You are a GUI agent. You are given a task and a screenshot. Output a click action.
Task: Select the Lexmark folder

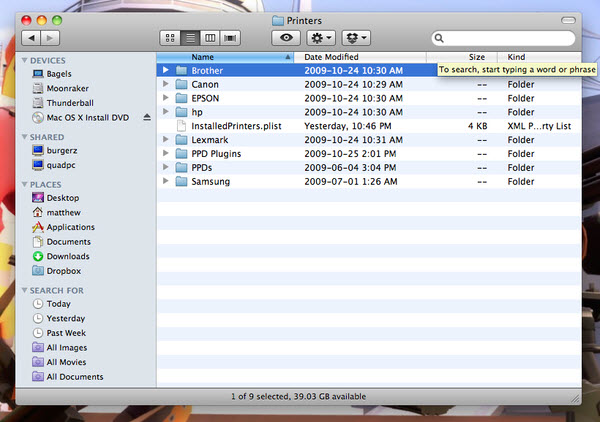369,140
